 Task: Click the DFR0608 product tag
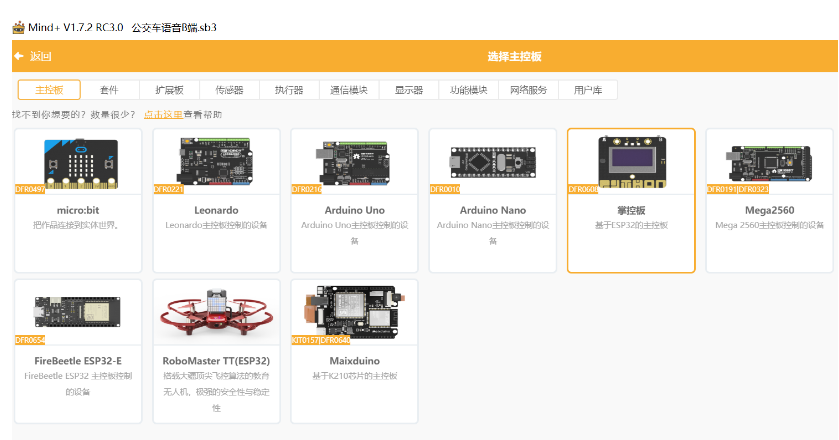[583, 189]
